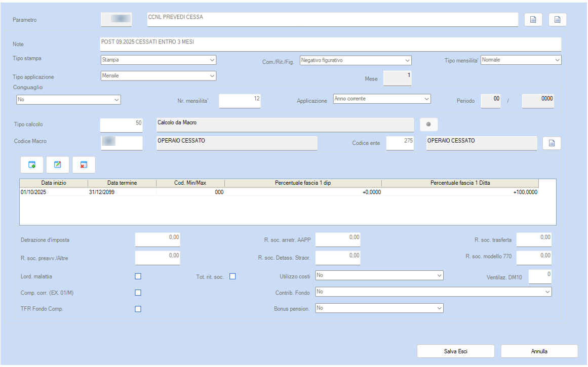
Task: Expand the Tipo applicazione dropdown
Action: click(x=158, y=76)
